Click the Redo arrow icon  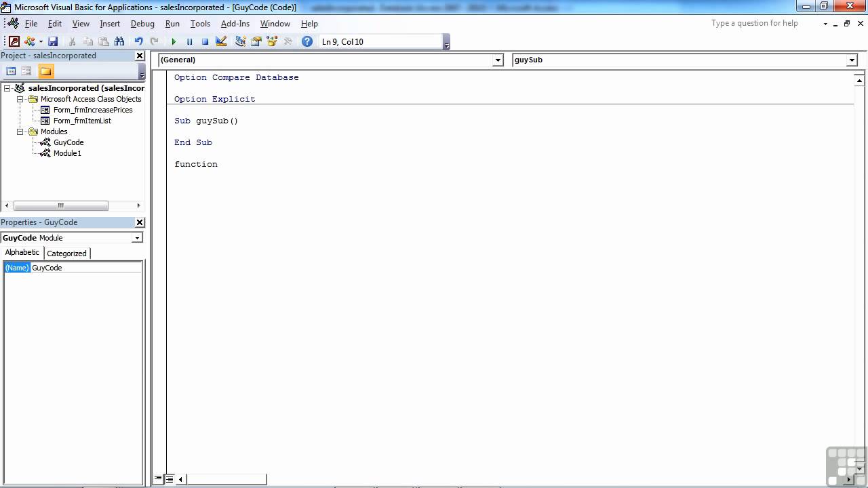pos(154,41)
